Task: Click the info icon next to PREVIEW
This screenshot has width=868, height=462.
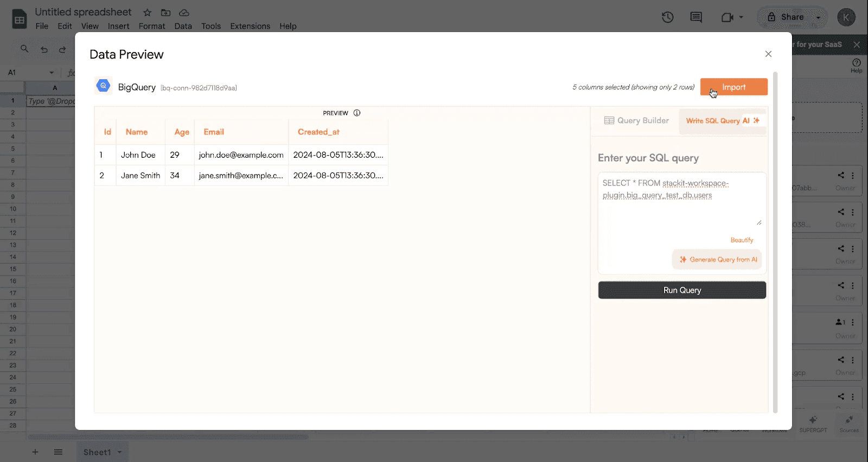Action: (357, 113)
